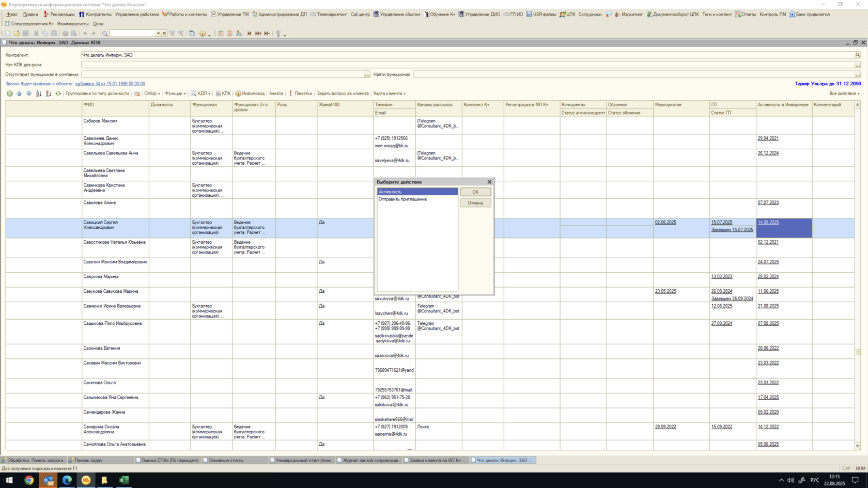
Task: Open the чдЗаявка 34 link
Action: 110,84
